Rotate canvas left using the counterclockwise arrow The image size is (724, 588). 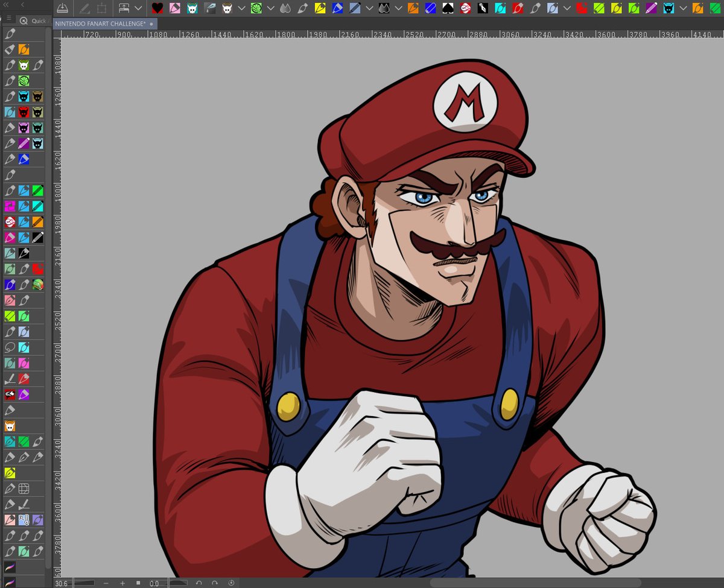tap(198, 583)
